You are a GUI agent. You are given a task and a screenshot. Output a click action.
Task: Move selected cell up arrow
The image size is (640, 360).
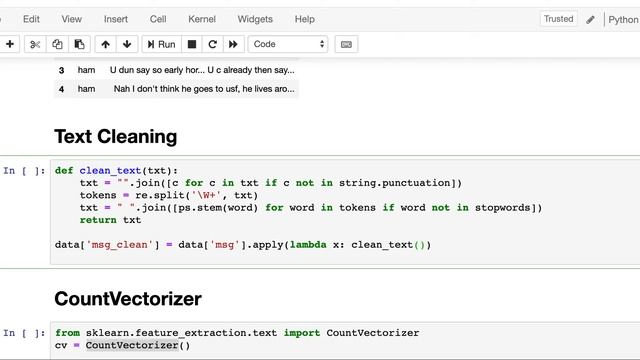[105, 44]
